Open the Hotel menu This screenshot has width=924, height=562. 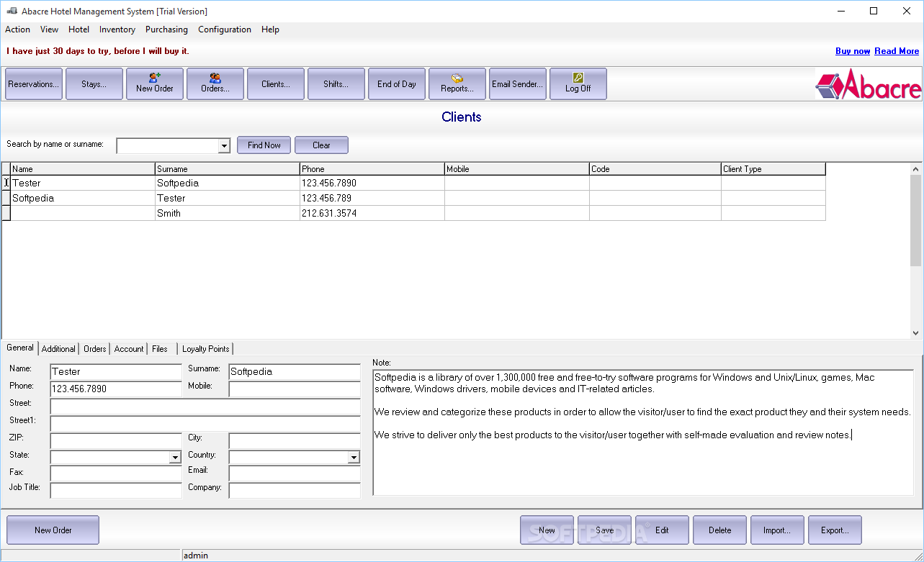tap(79, 30)
